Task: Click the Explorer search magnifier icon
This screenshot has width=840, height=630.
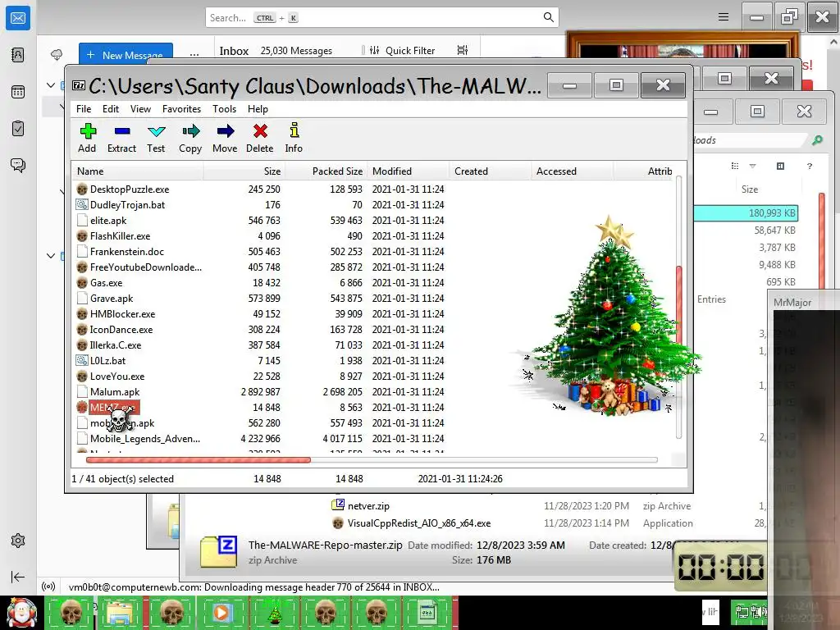Action: point(817,139)
